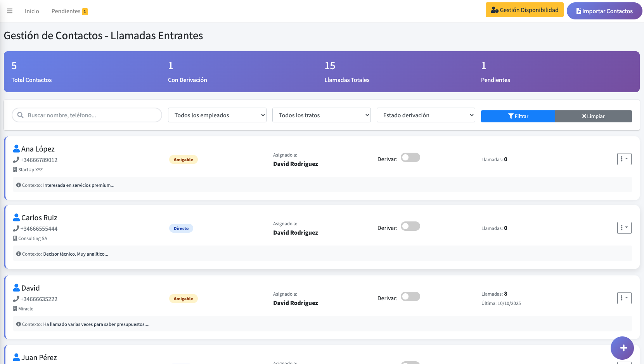644x364 pixels.
Task: Click the import icon on Importar Contactos
Action: click(x=578, y=11)
